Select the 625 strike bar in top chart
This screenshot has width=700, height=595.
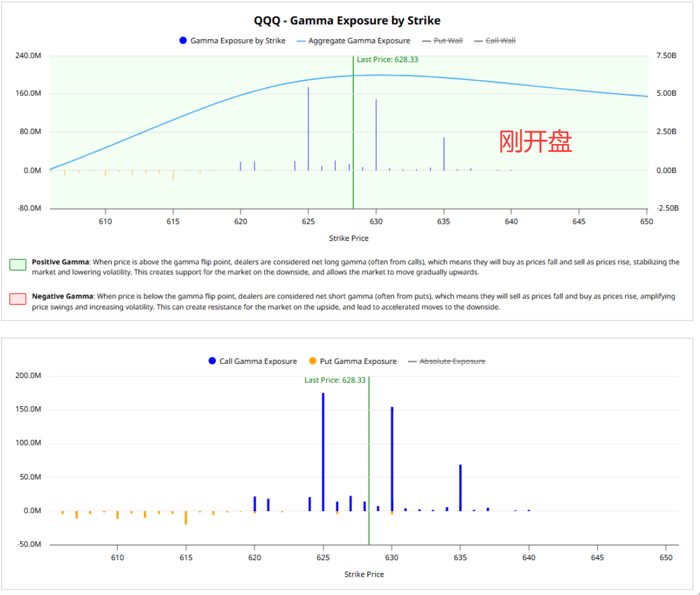308,129
